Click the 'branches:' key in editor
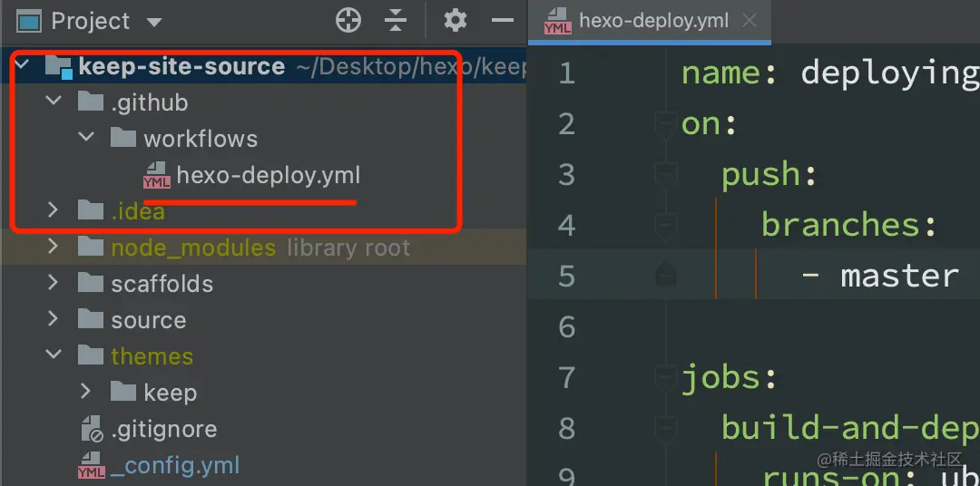980x486 pixels. pyautogui.click(x=850, y=225)
